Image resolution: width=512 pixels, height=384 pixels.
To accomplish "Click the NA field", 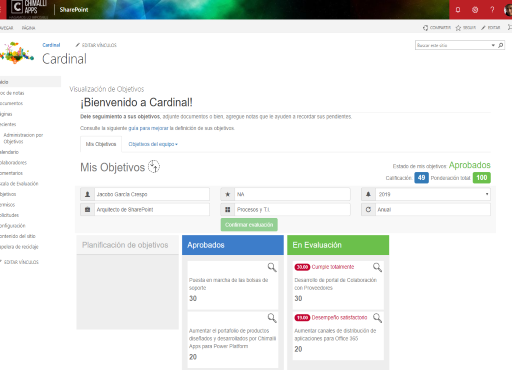I will [292, 194].
